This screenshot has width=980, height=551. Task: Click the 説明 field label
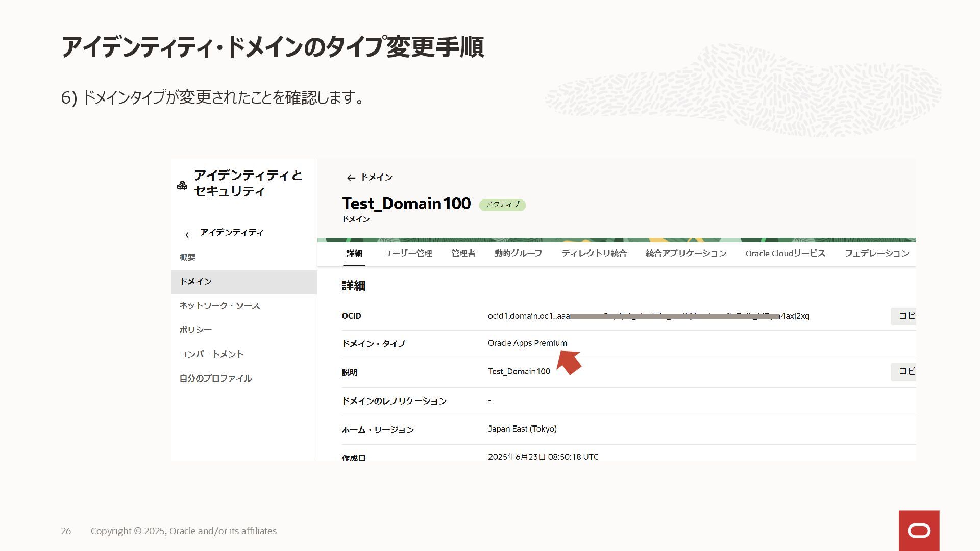click(350, 372)
